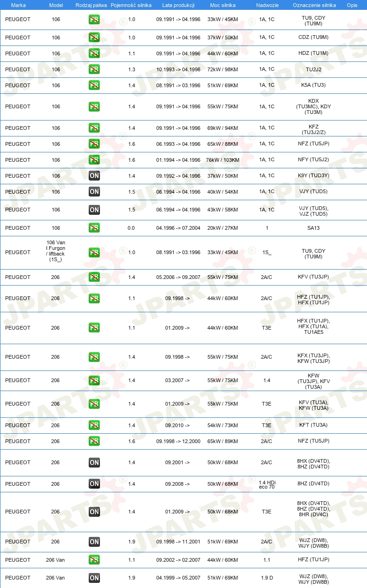Image resolution: width=367 pixels, height=588 pixels.
Task: Click the 1.9 D body cell
Action: coord(267,578)
